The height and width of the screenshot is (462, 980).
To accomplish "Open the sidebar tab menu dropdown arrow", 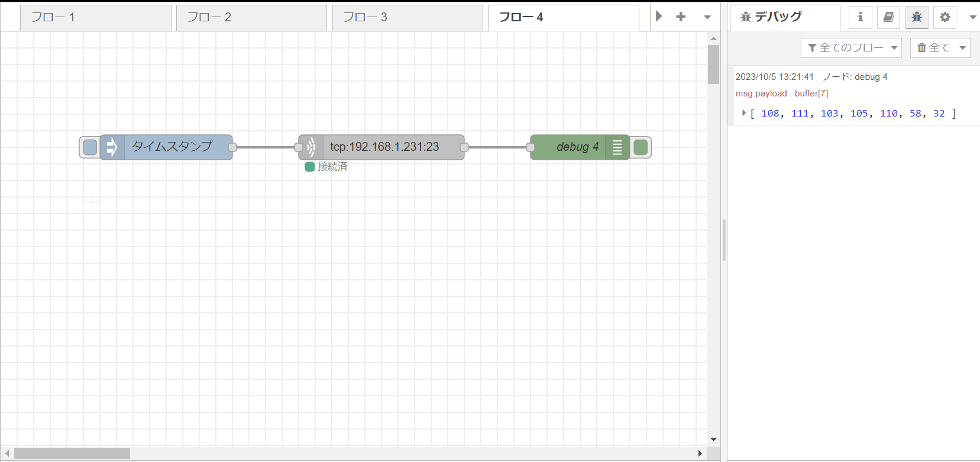I will pyautogui.click(x=972, y=17).
